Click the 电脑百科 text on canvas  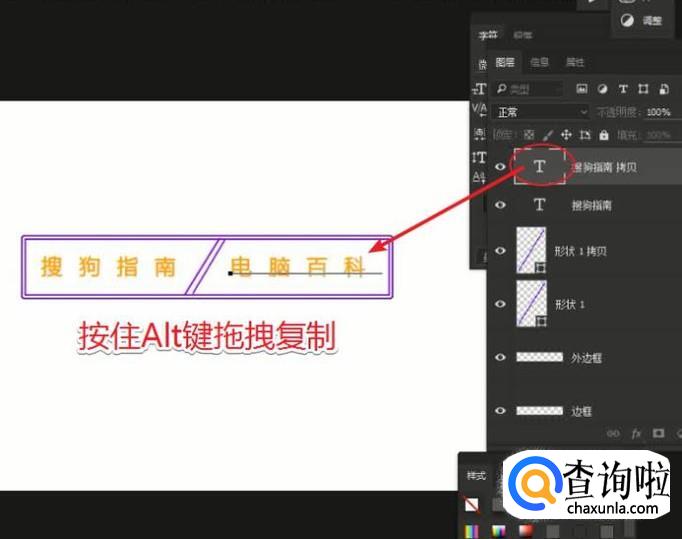coord(298,266)
